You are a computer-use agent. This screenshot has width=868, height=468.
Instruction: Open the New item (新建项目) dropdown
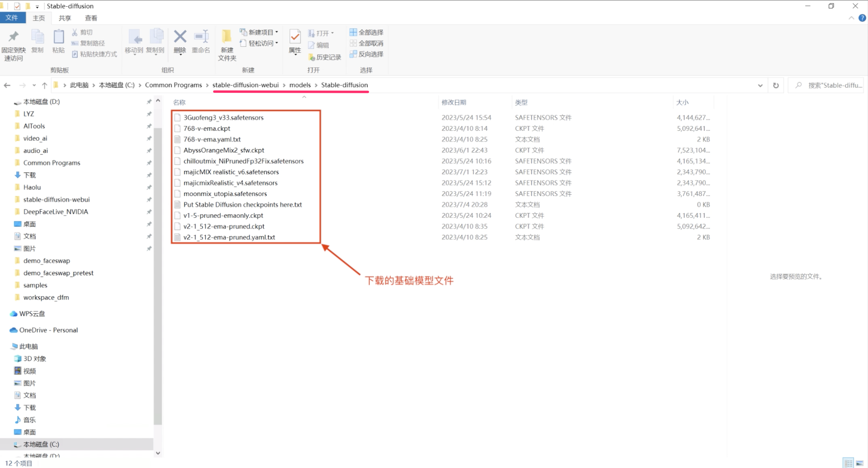[259, 32]
